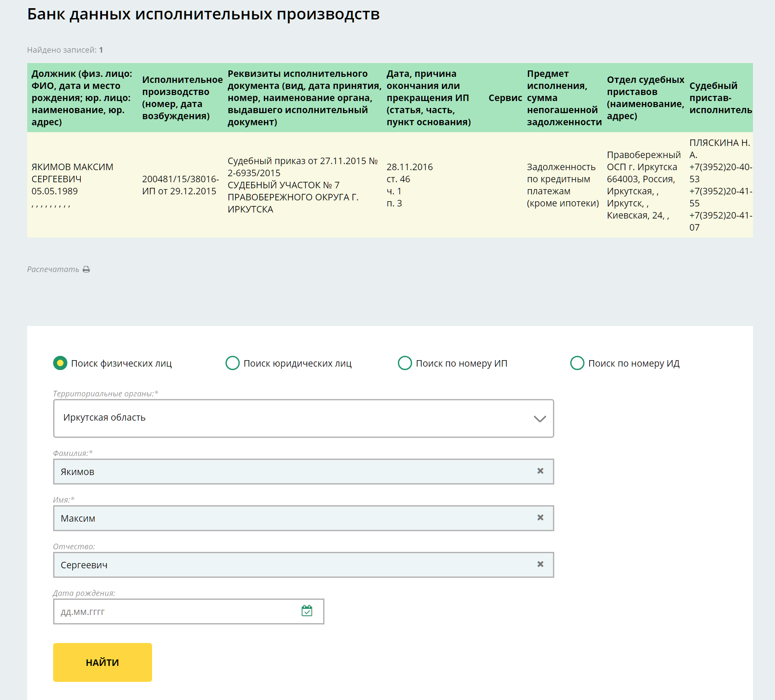Click the printer icon next to Распечатать
775x700 pixels.
tap(86, 269)
